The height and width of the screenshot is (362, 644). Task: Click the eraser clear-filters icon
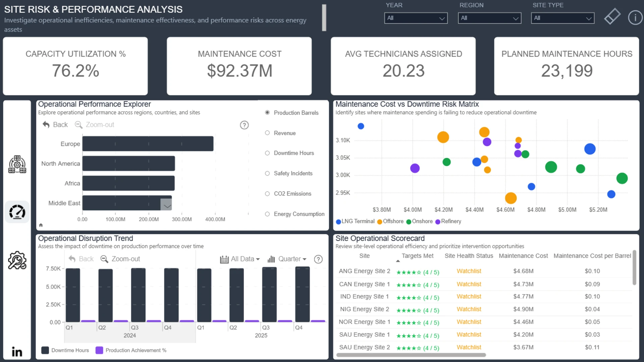[x=612, y=17]
